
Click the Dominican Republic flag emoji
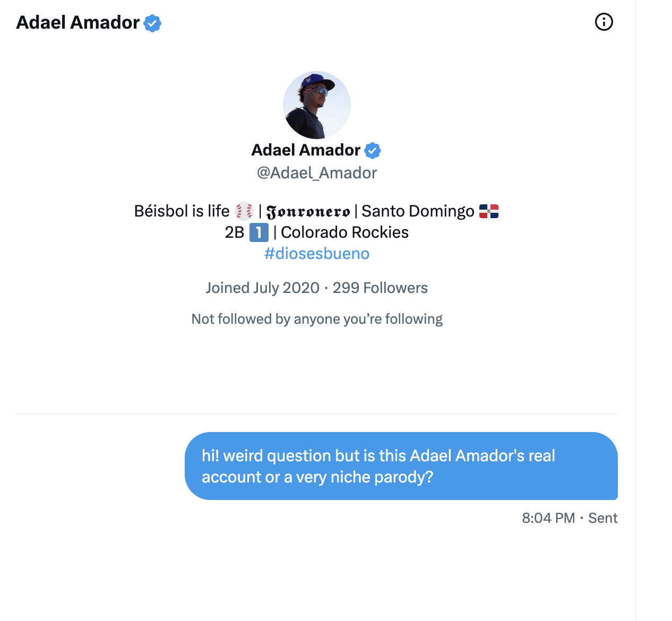[488, 211]
